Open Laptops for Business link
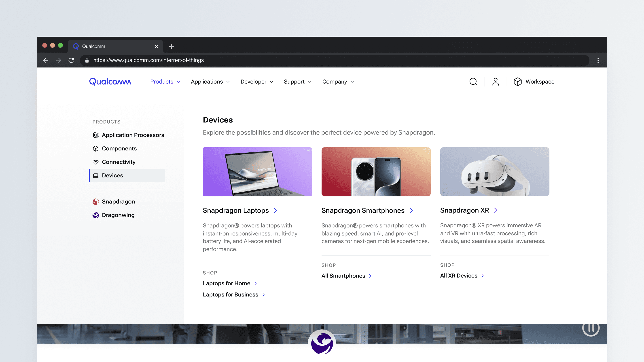The height and width of the screenshot is (362, 644). (x=230, y=295)
